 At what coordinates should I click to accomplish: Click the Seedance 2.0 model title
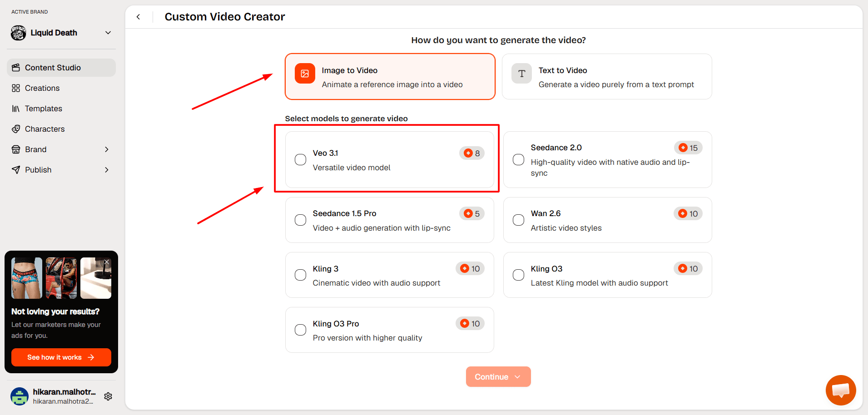point(556,148)
